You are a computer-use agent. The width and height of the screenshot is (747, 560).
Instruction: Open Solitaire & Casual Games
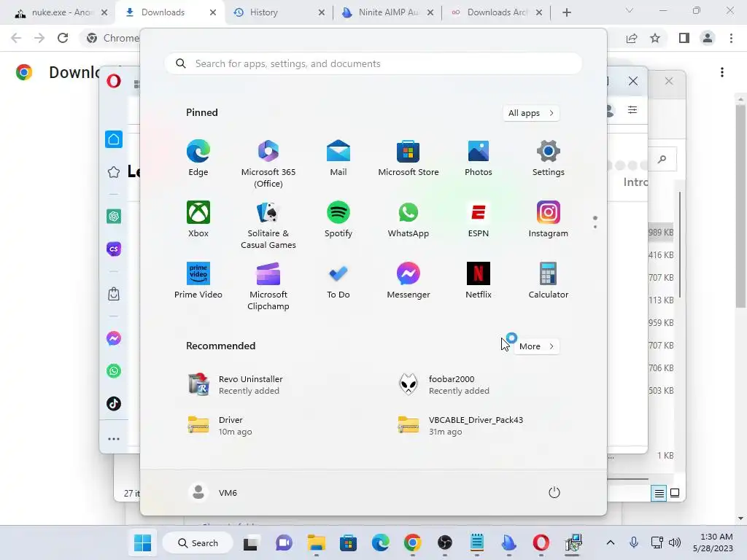point(268,225)
